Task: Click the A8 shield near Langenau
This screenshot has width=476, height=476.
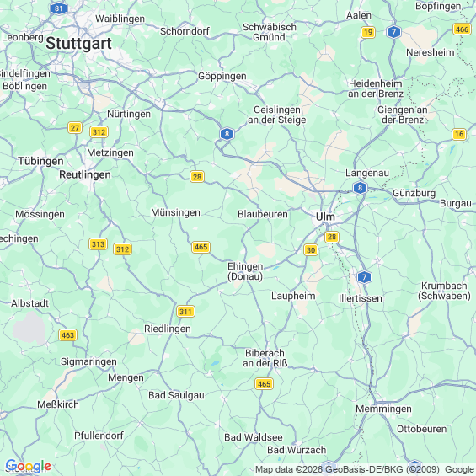Action: pos(360,188)
